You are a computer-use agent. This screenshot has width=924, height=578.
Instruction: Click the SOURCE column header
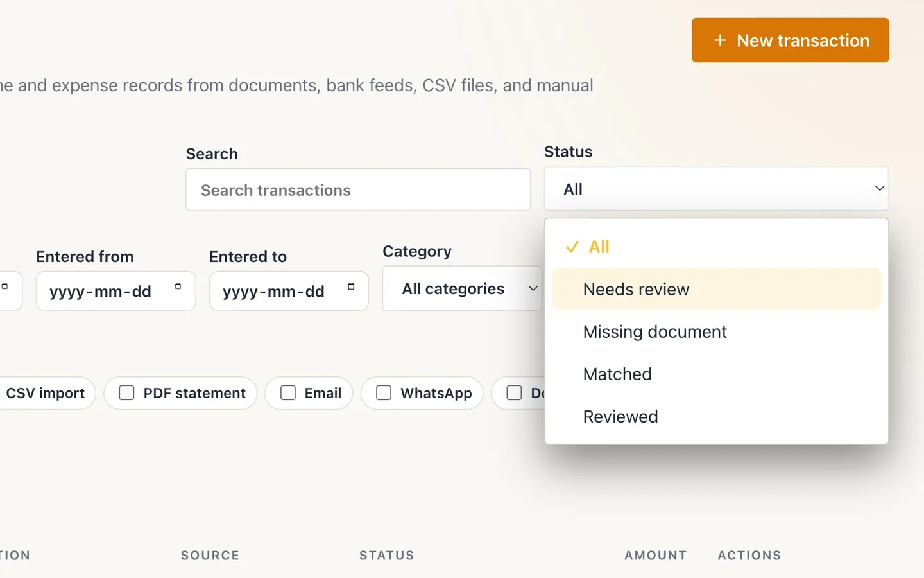(210, 556)
